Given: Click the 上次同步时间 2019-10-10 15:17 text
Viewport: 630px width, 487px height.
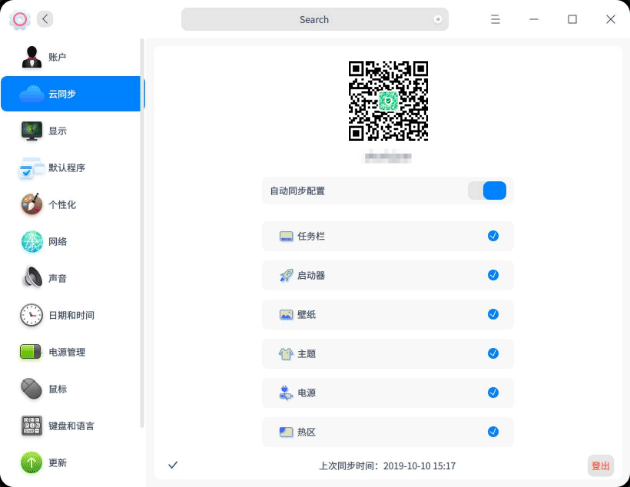Looking at the screenshot, I should (x=387, y=466).
